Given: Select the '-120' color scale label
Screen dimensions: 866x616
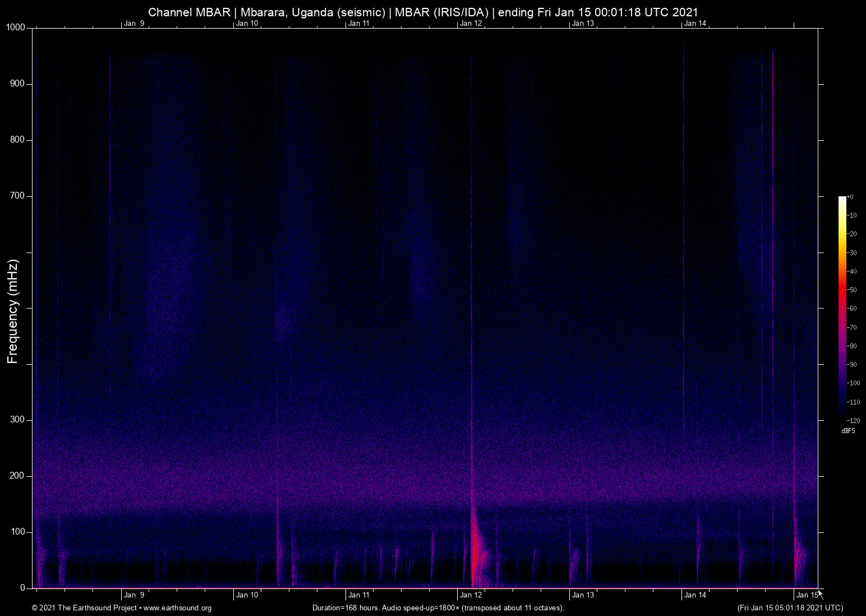Looking at the screenshot, I should pos(853,420).
